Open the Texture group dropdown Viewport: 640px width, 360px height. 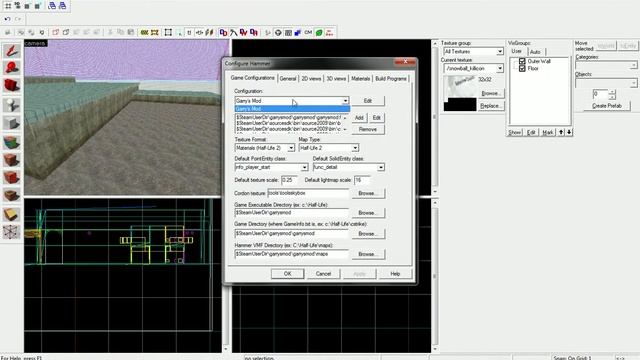point(500,51)
